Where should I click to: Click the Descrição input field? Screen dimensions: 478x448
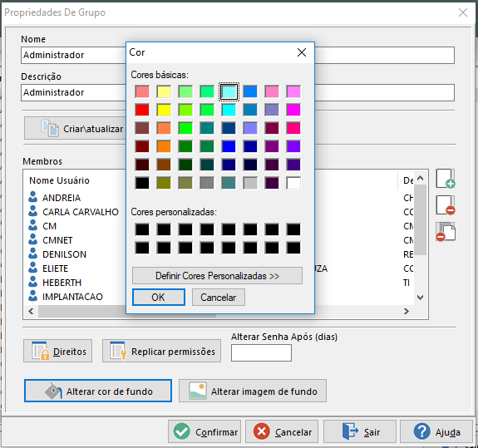click(238, 92)
